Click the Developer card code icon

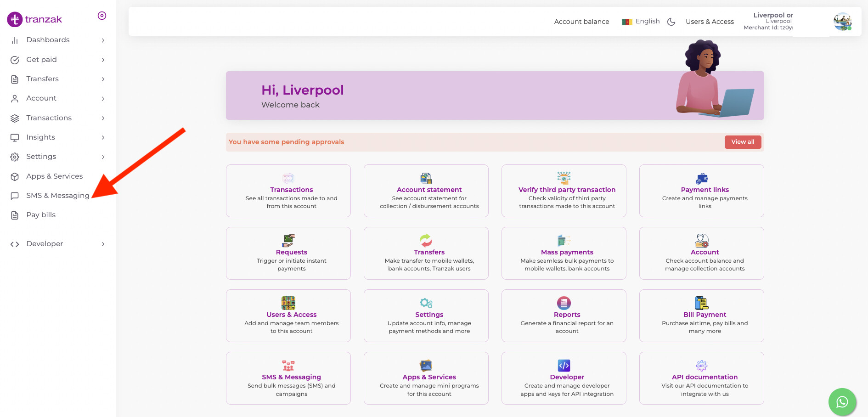pos(564,366)
